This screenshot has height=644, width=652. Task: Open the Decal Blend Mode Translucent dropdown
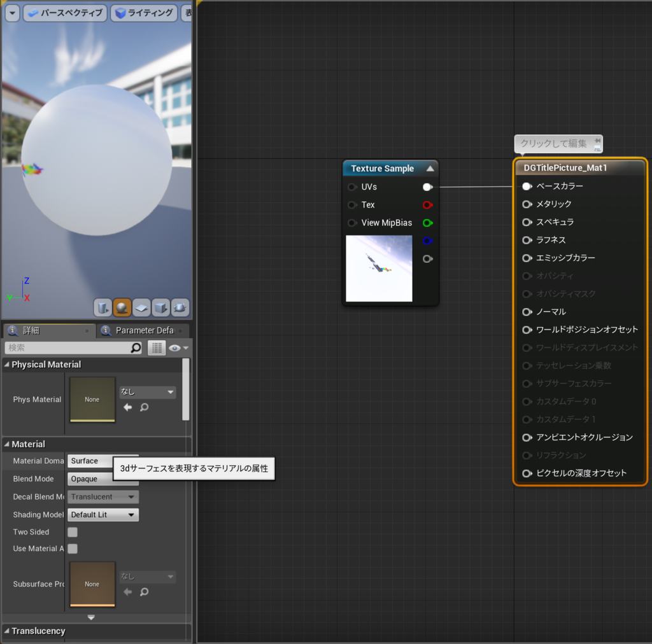pyautogui.click(x=103, y=496)
